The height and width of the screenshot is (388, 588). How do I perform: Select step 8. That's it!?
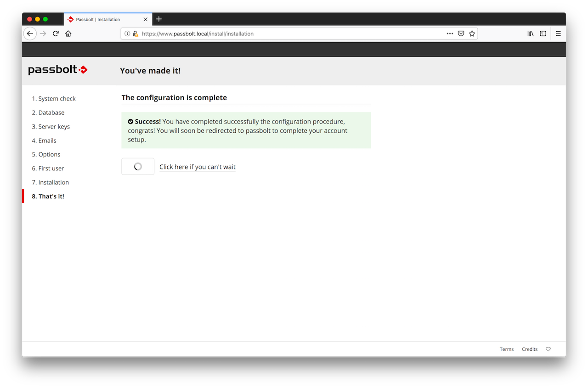tap(48, 197)
